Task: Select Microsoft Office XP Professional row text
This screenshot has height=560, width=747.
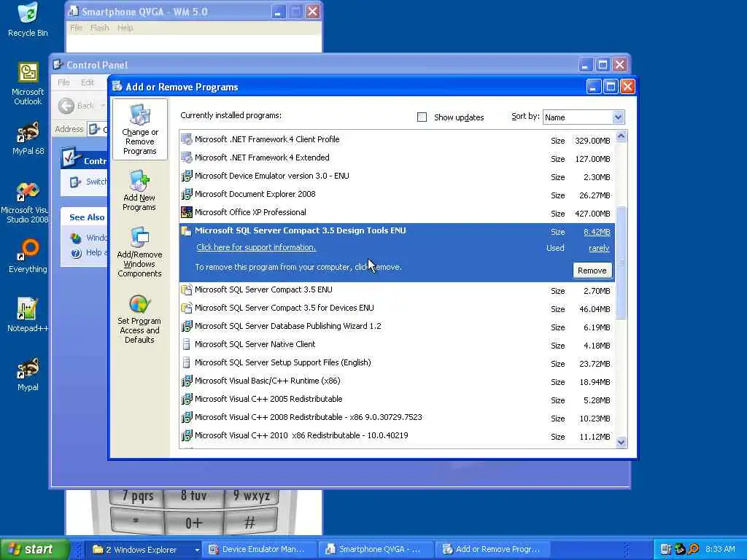Action: (x=250, y=212)
